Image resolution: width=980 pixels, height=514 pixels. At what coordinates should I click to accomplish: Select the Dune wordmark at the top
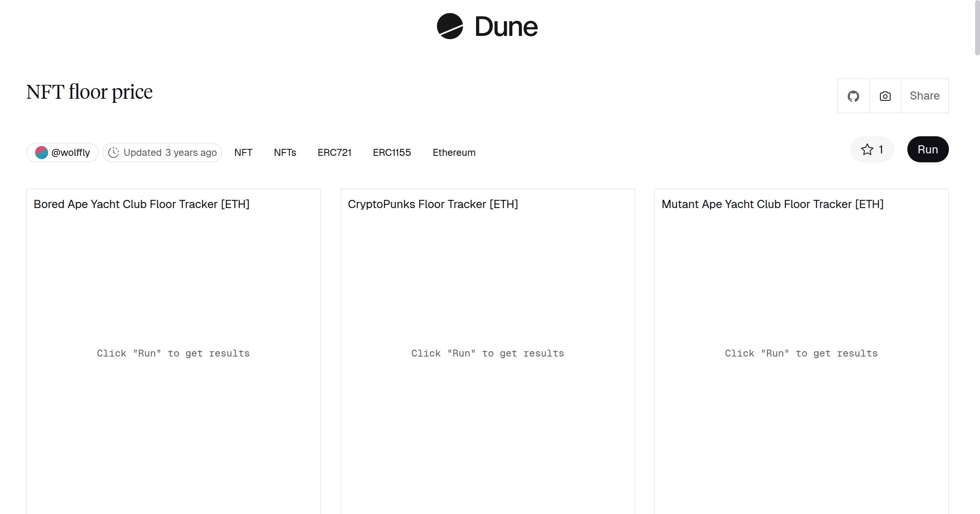coord(506,27)
